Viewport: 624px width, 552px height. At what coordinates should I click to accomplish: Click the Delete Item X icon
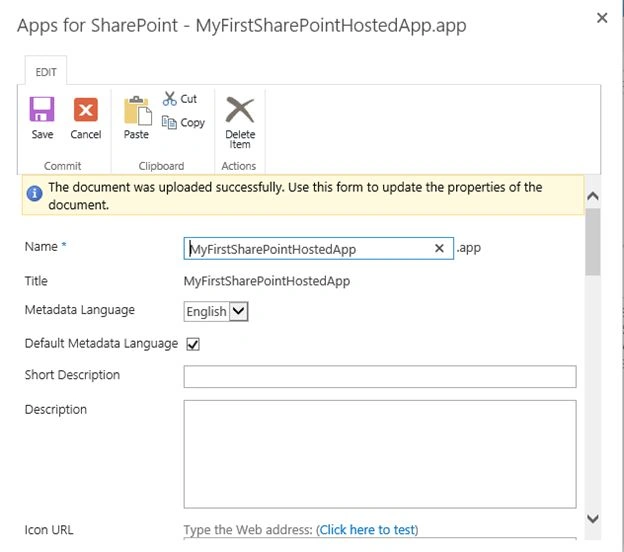pos(240,110)
